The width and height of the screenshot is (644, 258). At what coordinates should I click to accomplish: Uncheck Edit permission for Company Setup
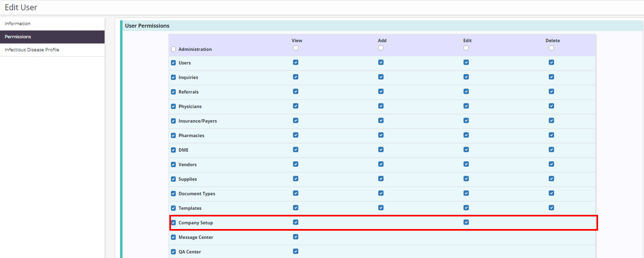(466, 222)
